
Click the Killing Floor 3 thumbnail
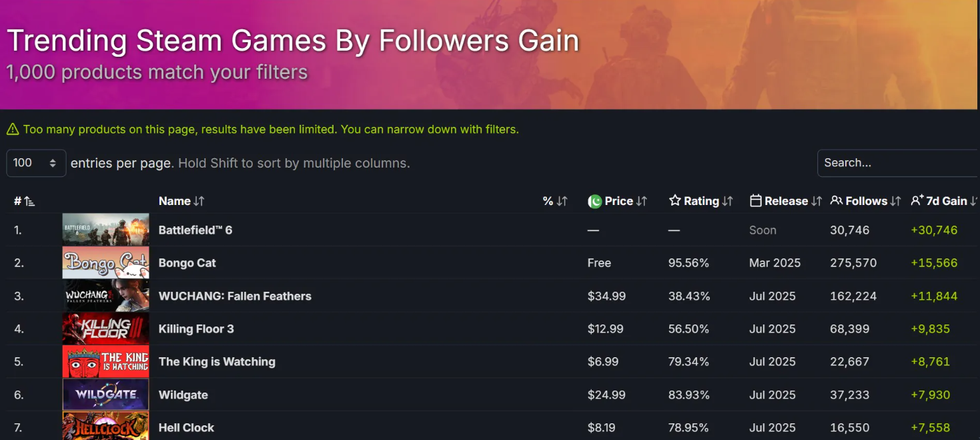point(105,329)
